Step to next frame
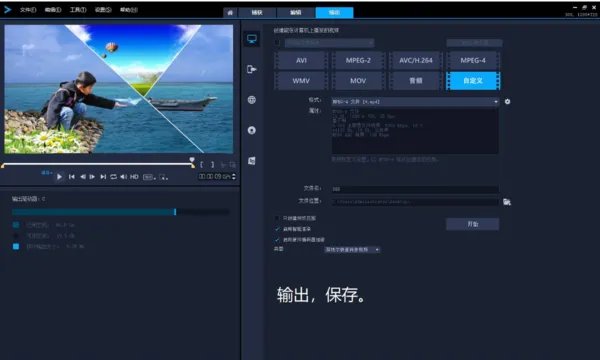Image resolution: width=600 pixels, height=360 pixels. 92,177
